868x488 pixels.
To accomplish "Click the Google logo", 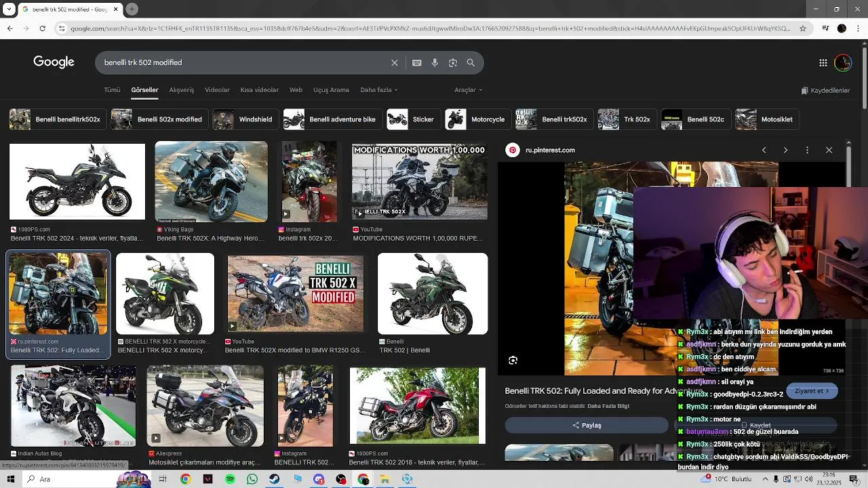I will click(54, 62).
